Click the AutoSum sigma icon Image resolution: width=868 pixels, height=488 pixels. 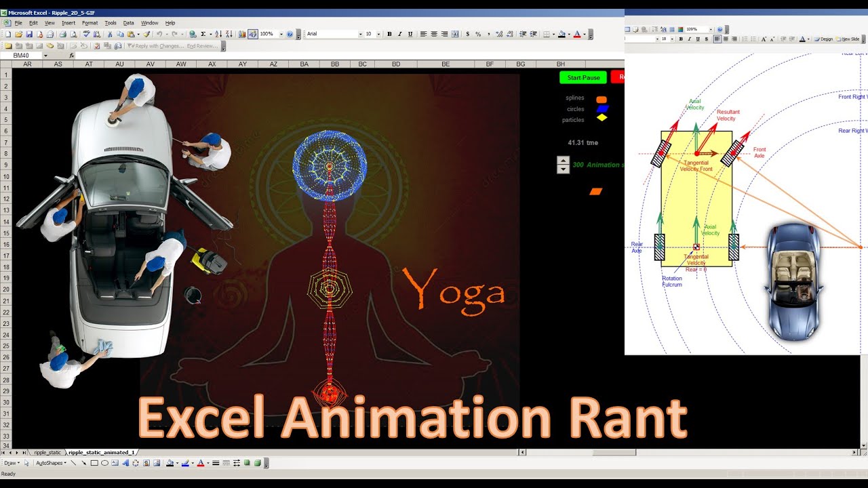click(203, 34)
